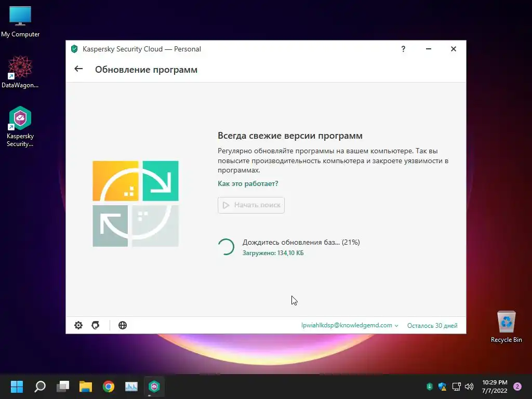Image resolution: width=532 pixels, height=399 pixels.
Task: Launch Google Chrome from the taskbar
Action: [x=109, y=387]
